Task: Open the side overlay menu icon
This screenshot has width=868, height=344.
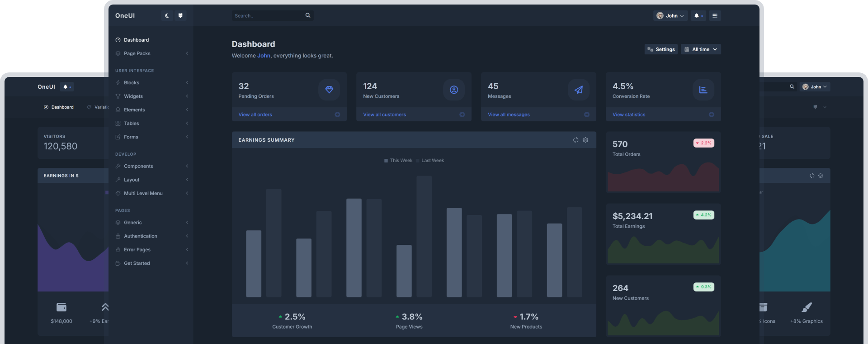Action: [x=715, y=16]
